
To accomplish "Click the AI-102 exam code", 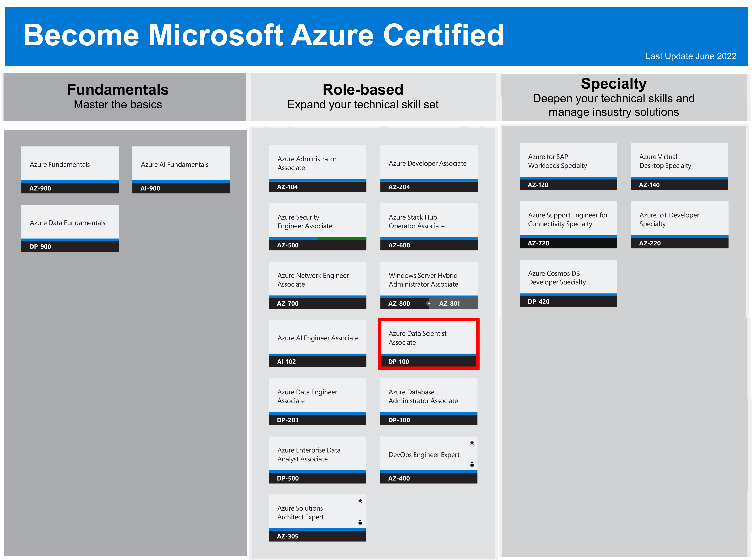I will coord(286,362).
